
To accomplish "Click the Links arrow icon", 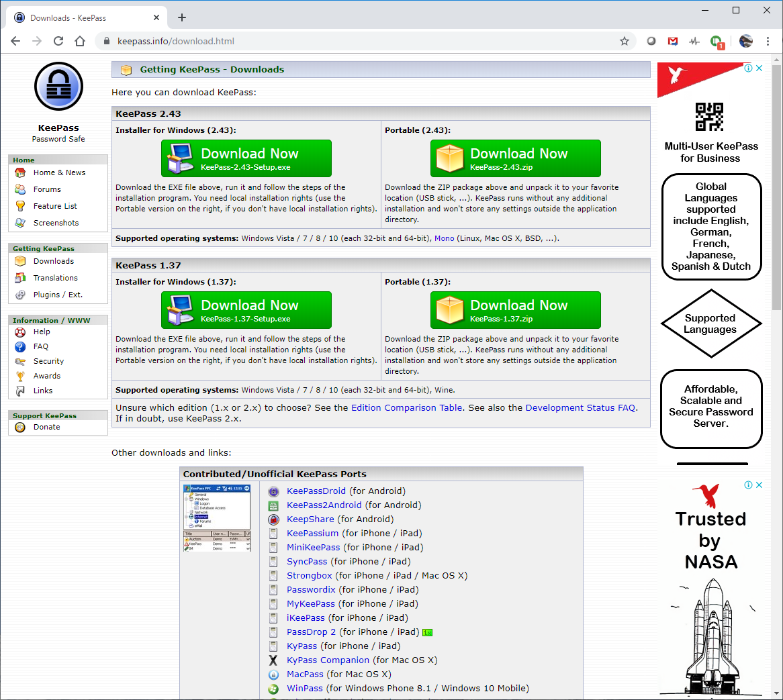I will click(x=20, y=391).
